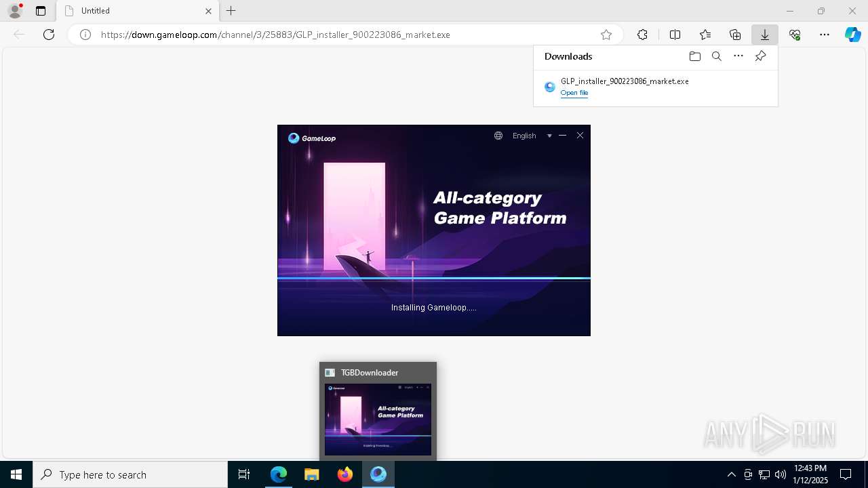Open Collections in Edge

(735, 35)
